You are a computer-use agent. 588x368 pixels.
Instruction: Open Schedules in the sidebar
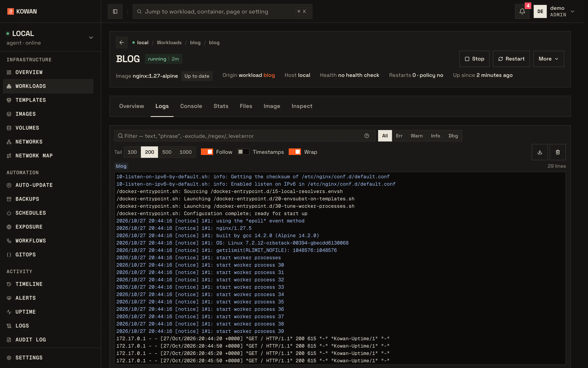coord(48,213)
